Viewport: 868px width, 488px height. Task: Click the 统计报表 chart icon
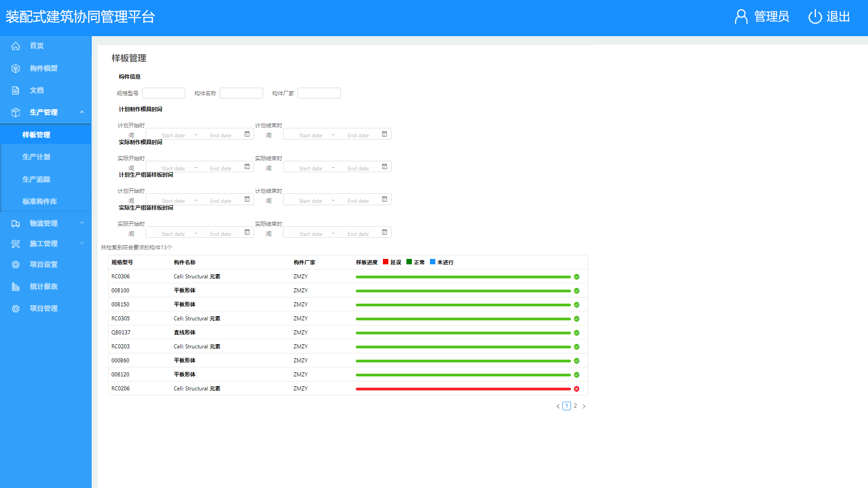[16, 286]
